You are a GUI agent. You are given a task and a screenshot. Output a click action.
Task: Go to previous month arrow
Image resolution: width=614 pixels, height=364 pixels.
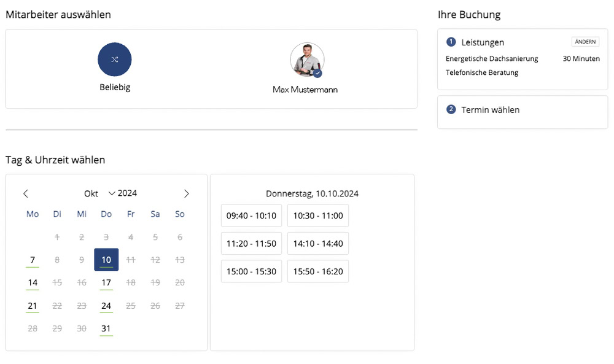click(26, 194)
